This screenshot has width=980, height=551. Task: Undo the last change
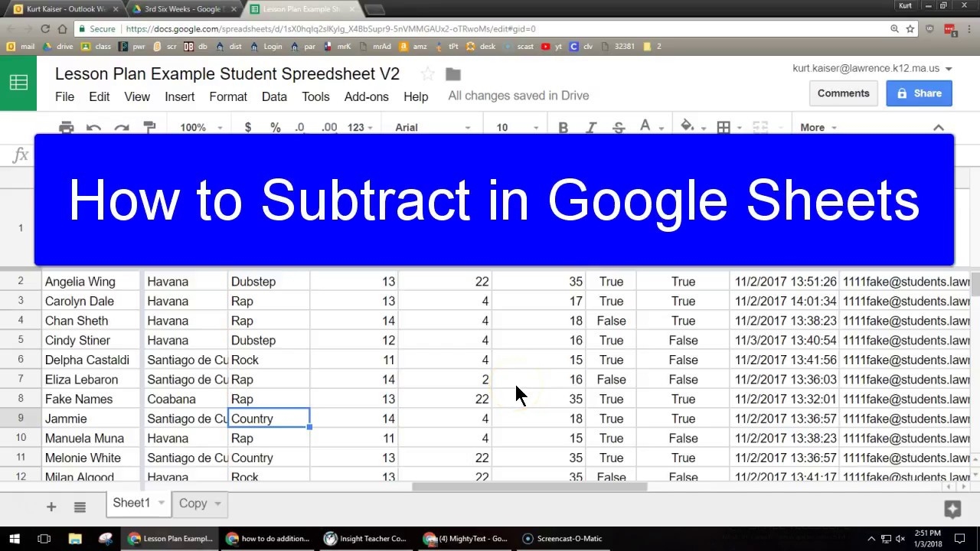tap(93, 127)
